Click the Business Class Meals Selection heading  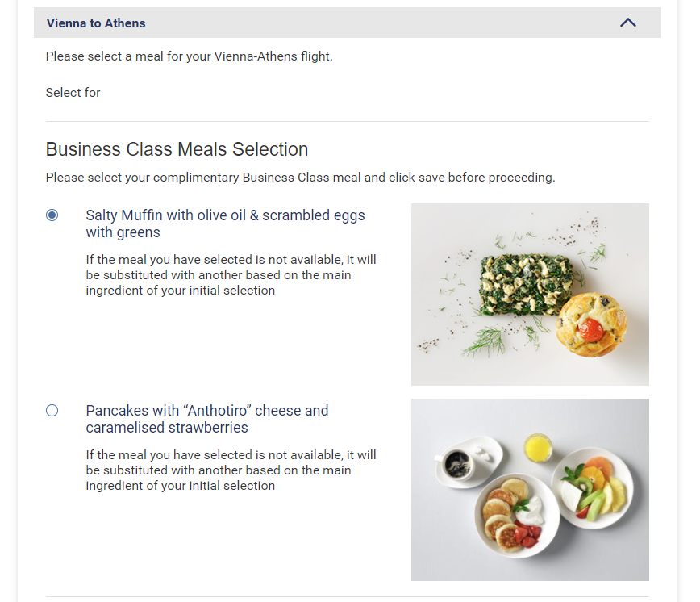[x=177, y=149]
